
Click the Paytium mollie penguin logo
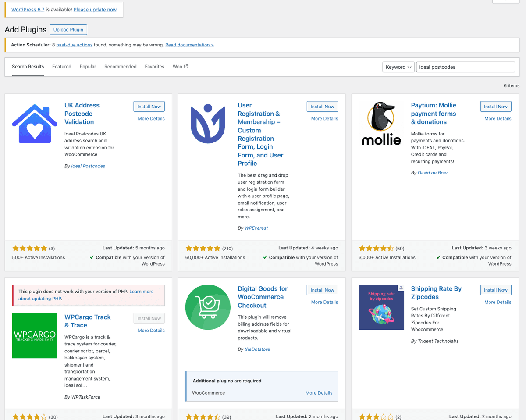(381, 124)
